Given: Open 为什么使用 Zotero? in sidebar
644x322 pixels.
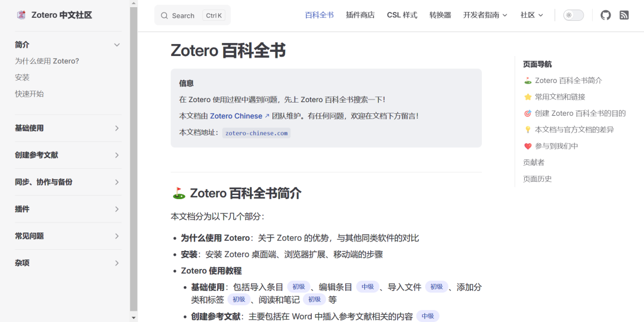Looking at the screenshot, I should (x=47, y=61).
